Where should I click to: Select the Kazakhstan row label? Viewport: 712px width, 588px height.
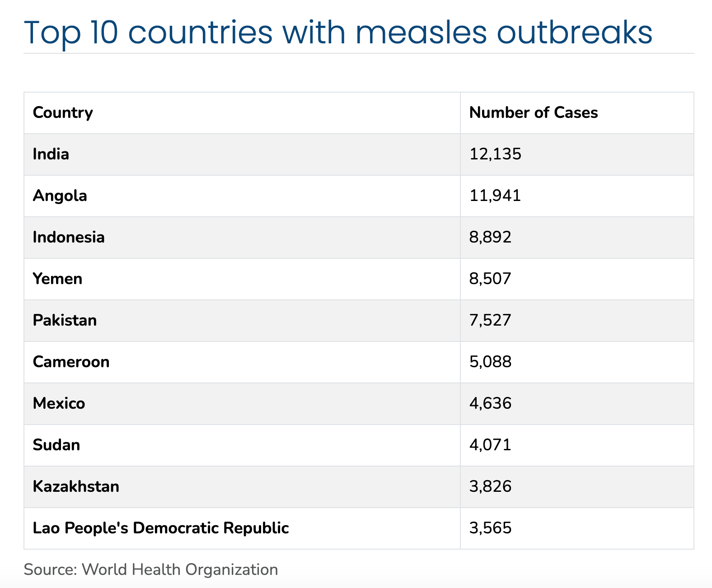click(76, 486)
